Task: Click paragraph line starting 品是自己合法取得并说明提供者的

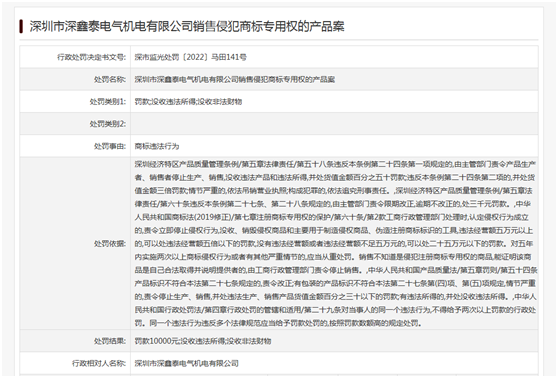Action: [336, 270]
